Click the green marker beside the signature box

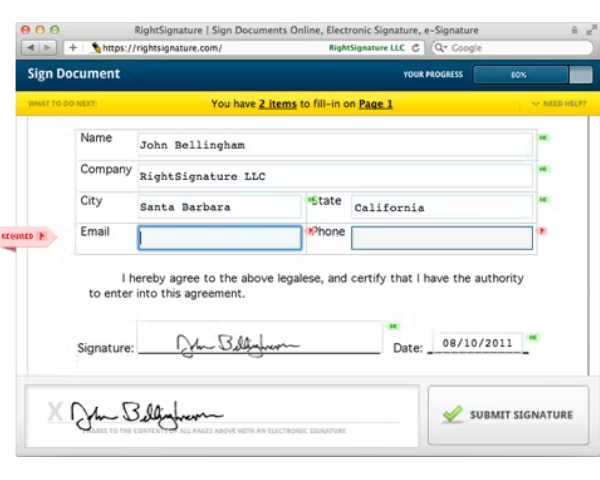coord(393,326)
